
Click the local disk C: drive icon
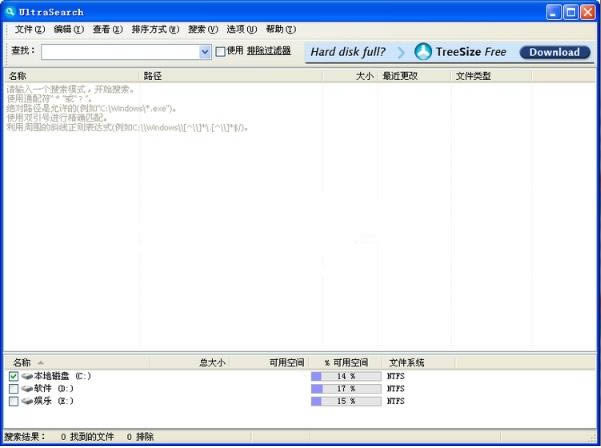(x=27, y=376)
